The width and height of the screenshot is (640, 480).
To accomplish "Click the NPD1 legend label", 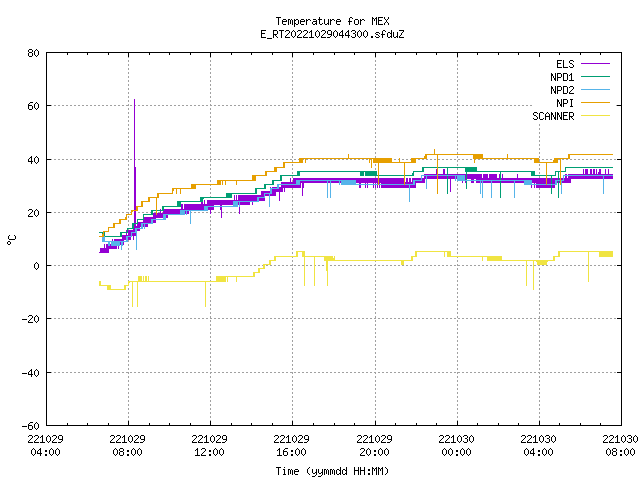I will (562, 77).
